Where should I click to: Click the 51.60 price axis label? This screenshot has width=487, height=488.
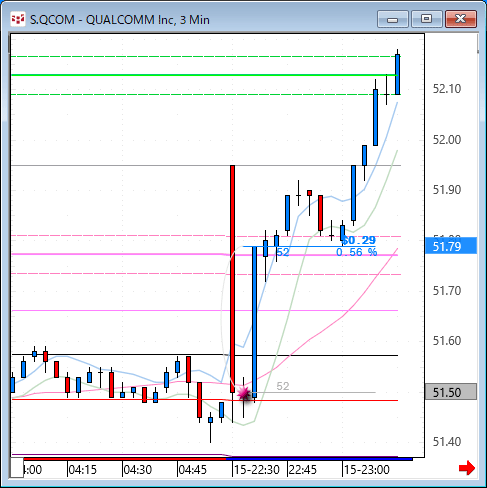pos(447,341)
